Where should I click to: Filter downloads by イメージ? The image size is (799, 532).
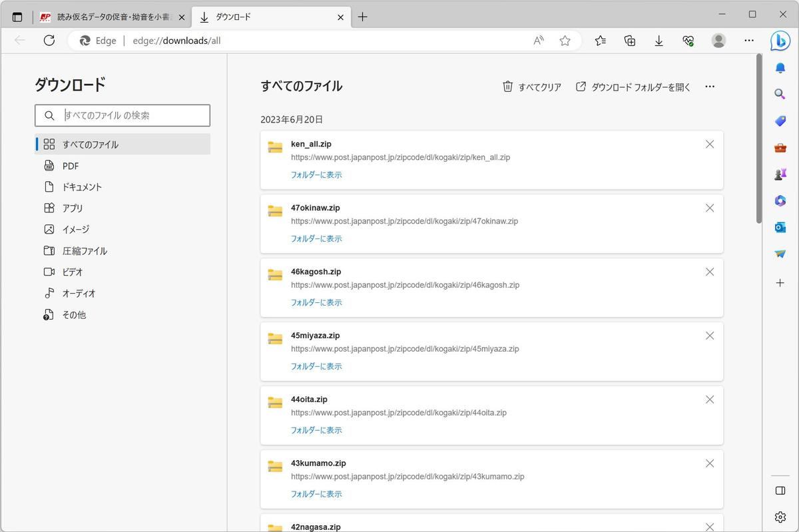point(123,229)
